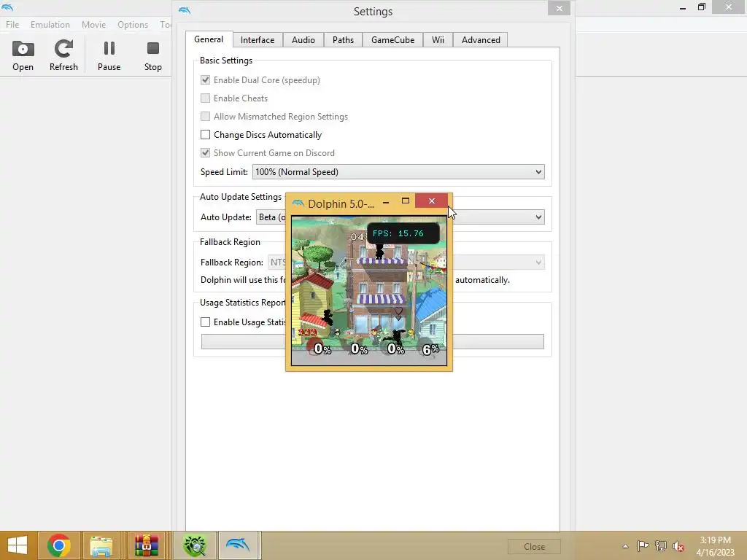Show hidden system tray icons
Image resolution: width=747 pixels, height=560 pixels.
(x=625, y=546)
